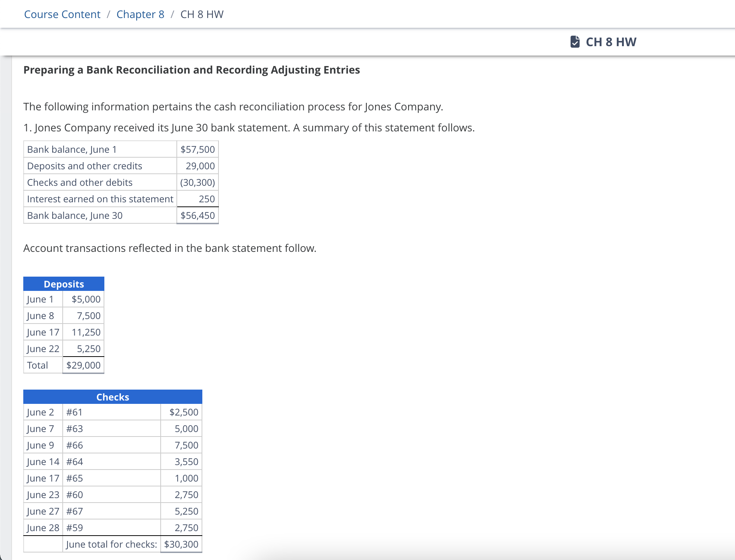Image resolution: width=735 pixels, height=560 pixels.
Task: Click the Deposits and other credits row
Action: tap(121, 166)
